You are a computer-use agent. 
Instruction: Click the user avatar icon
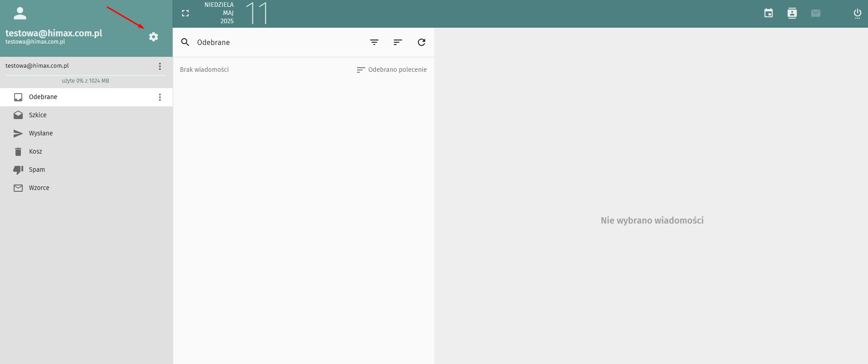[x=20, y=14]
